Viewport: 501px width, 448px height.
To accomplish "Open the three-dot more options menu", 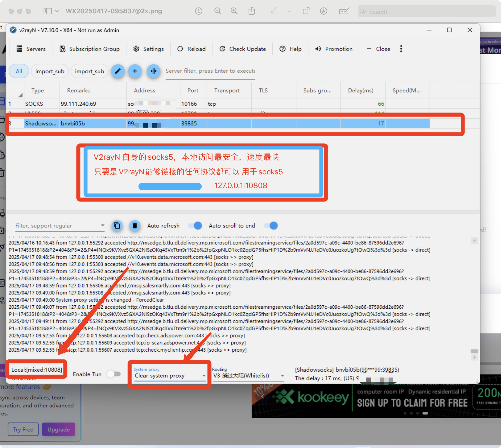I will (401, 49).
